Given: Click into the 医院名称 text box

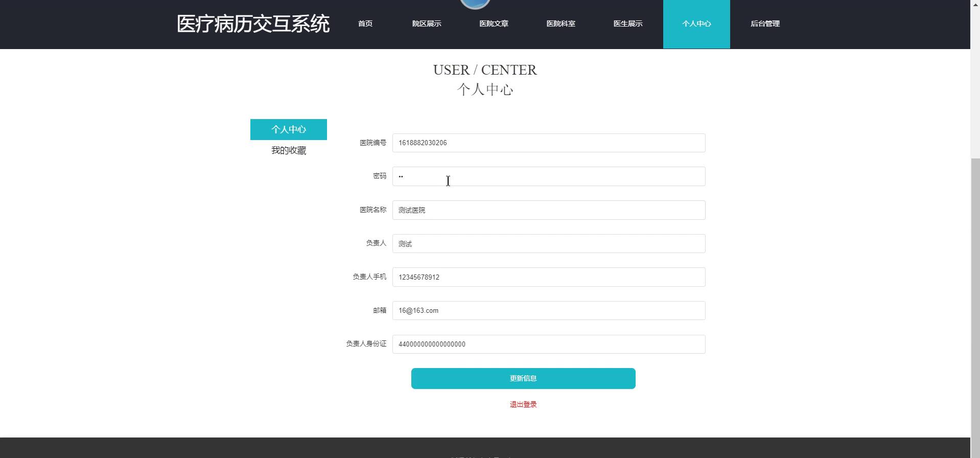Looking at the screenshot, I should coord(548,210).
